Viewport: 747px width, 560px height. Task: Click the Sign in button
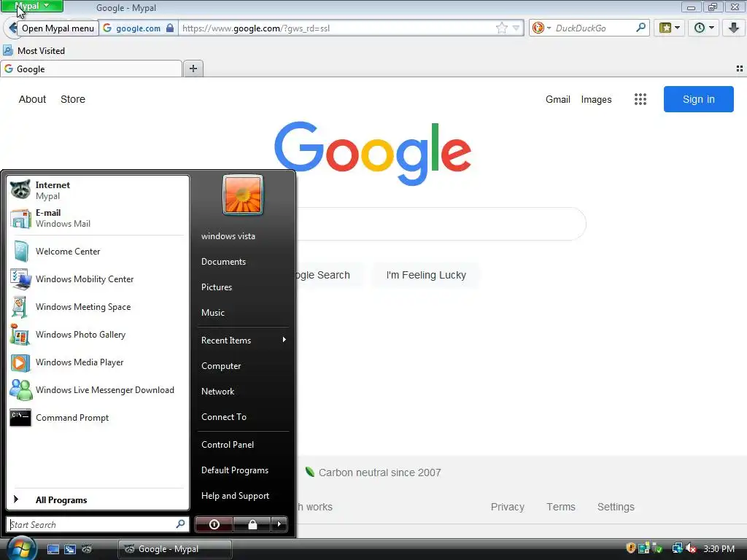tap(698, 99)
